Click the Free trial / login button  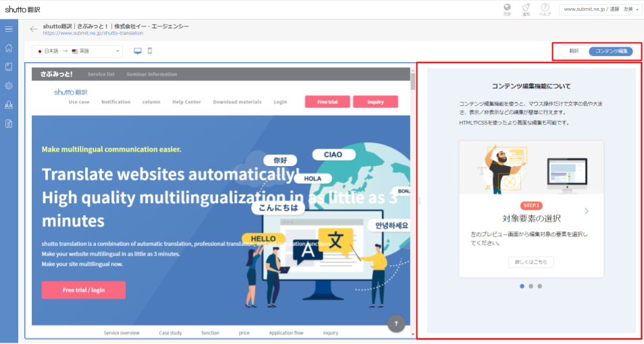pyautogui.click(x=84, y=290)
